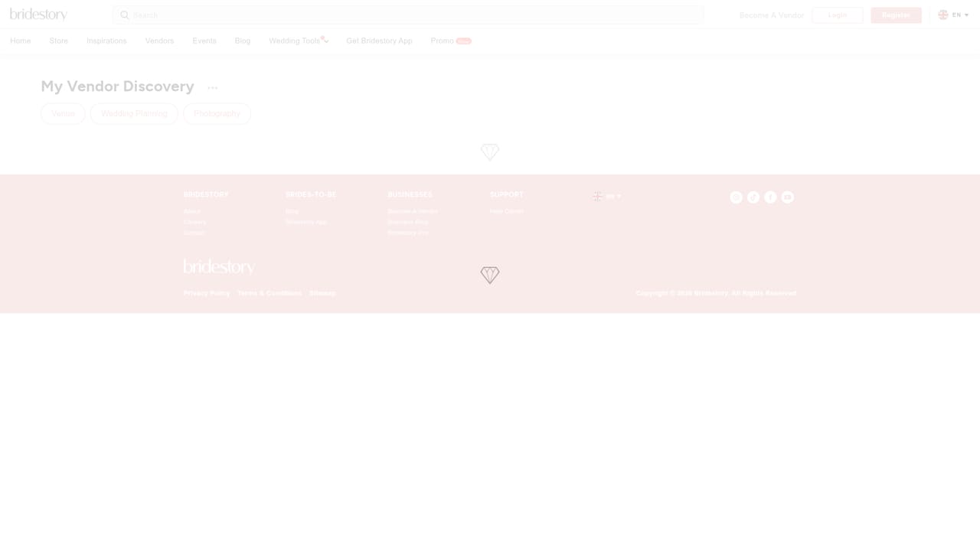Open the EN language dropdown in header
The image size is (980, 551).
click(953, 15)
